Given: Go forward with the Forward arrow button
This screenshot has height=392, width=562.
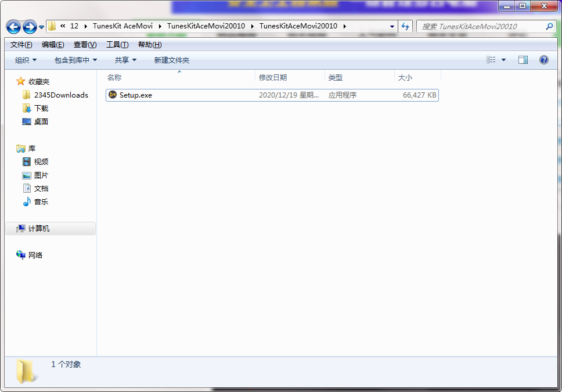Looking at the screenshot, I should 30,27.
